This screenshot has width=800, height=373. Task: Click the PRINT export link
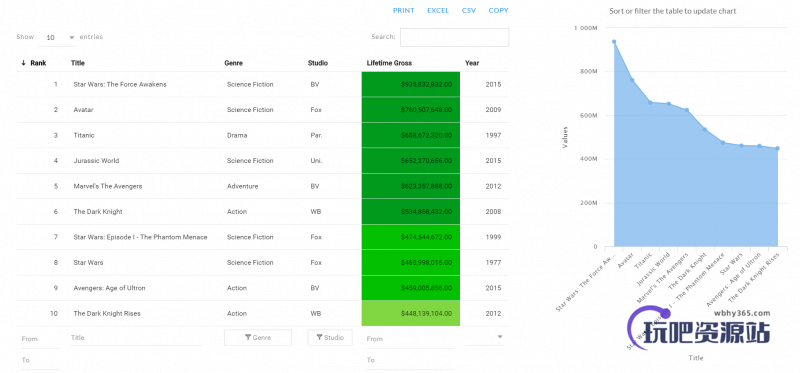click(404, 10)
